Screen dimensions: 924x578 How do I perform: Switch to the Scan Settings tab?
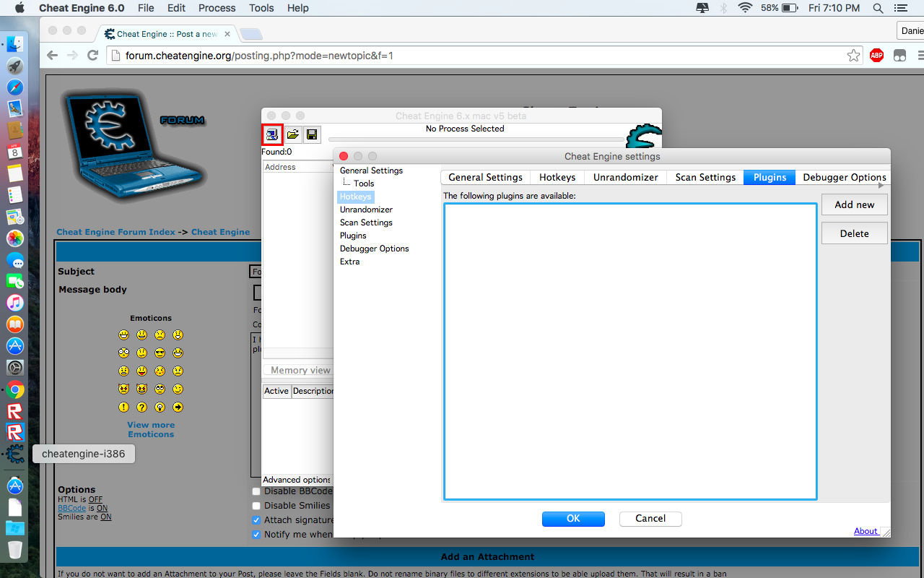coord(705,177)
